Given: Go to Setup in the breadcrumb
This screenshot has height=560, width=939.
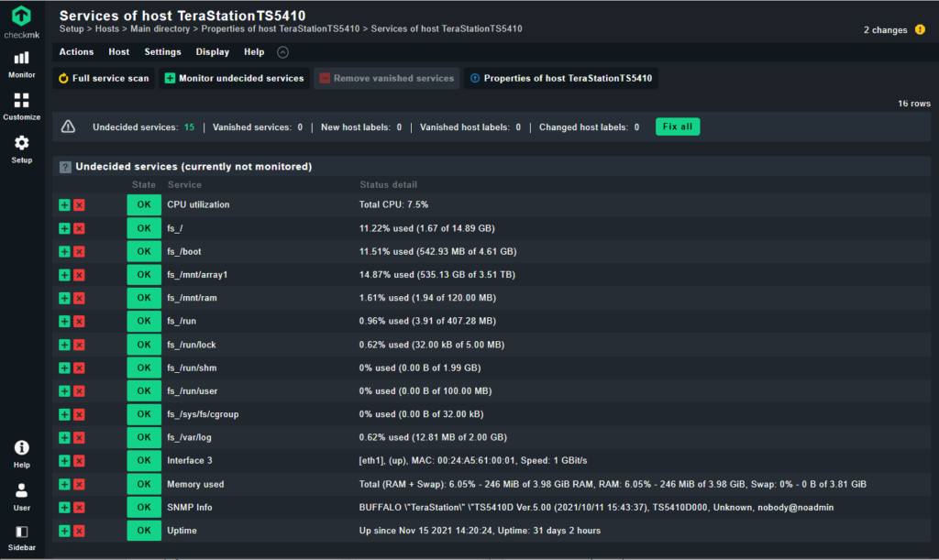Looking at the screenshot, I should [72, 28].
